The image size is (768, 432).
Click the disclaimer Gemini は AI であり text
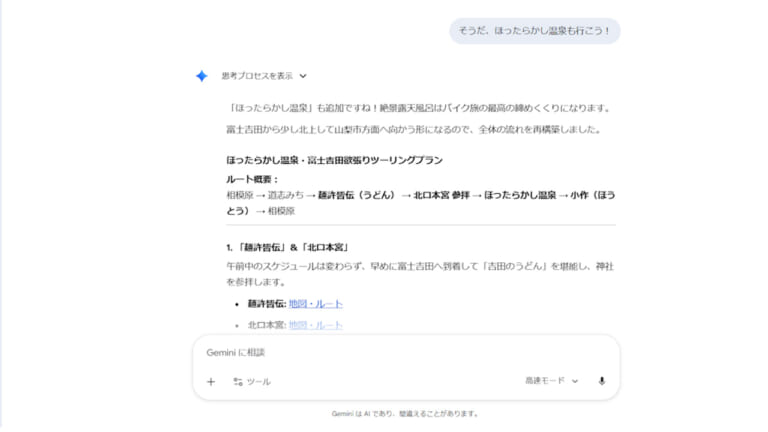pyautogui.click(x=405, y=414)
